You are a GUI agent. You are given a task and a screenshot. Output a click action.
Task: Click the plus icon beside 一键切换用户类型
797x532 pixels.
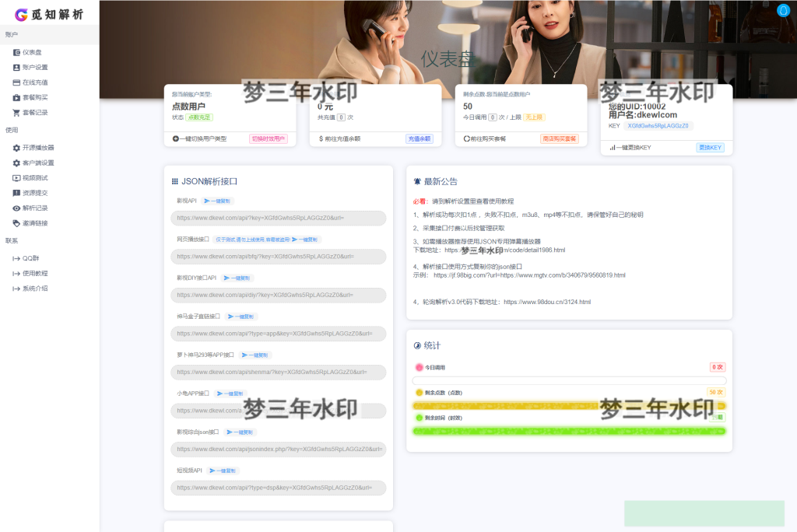(175, 138)
